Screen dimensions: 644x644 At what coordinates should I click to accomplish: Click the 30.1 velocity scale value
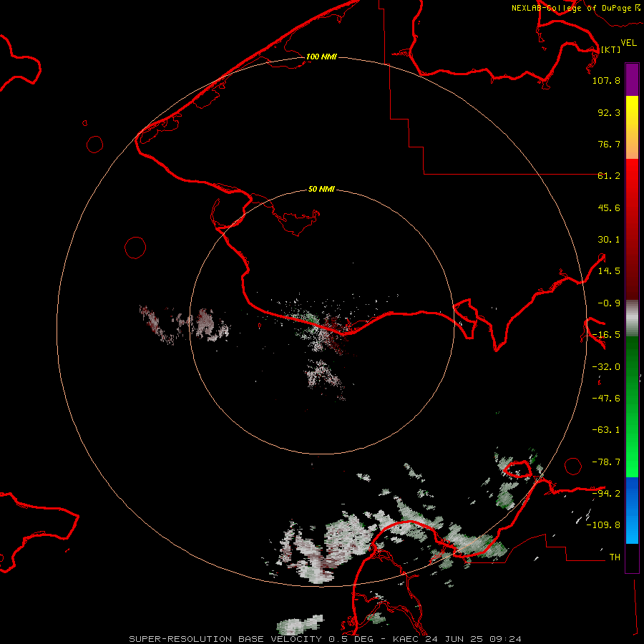[x=609, y=240]
